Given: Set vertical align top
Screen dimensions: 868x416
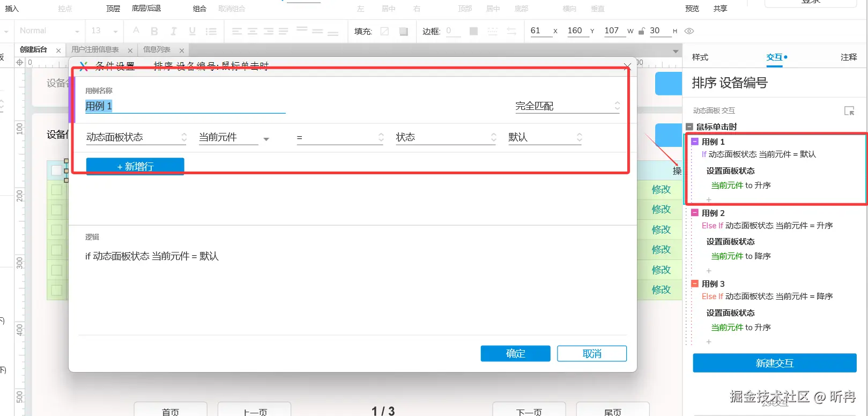Looking at the screenshot, I should (302, 29).
